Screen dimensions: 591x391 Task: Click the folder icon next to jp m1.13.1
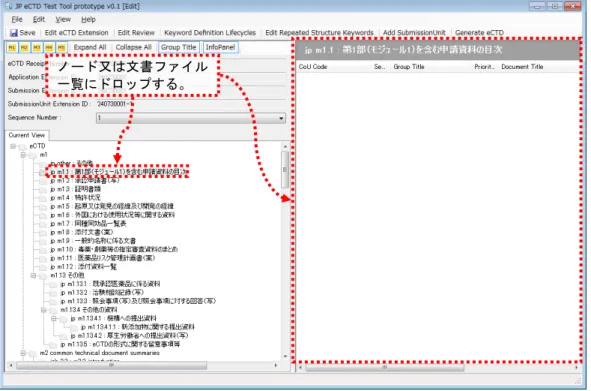(x=53, y=284)
